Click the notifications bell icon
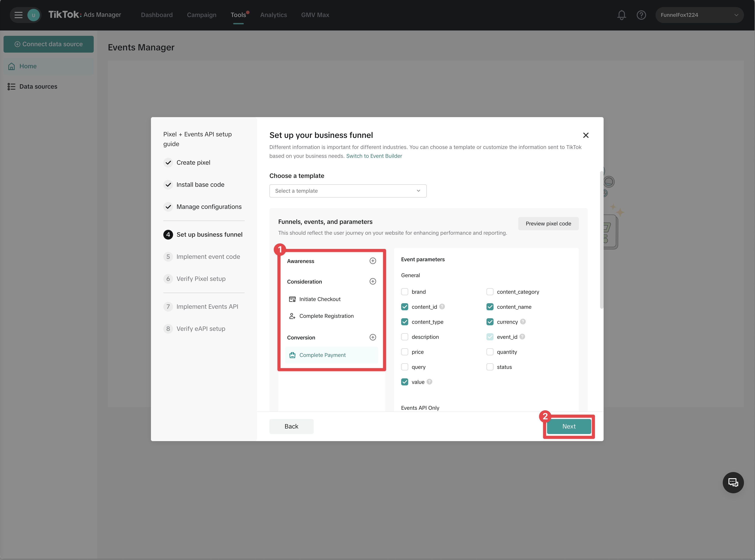755x560 pixels. (x=622, y=15)
